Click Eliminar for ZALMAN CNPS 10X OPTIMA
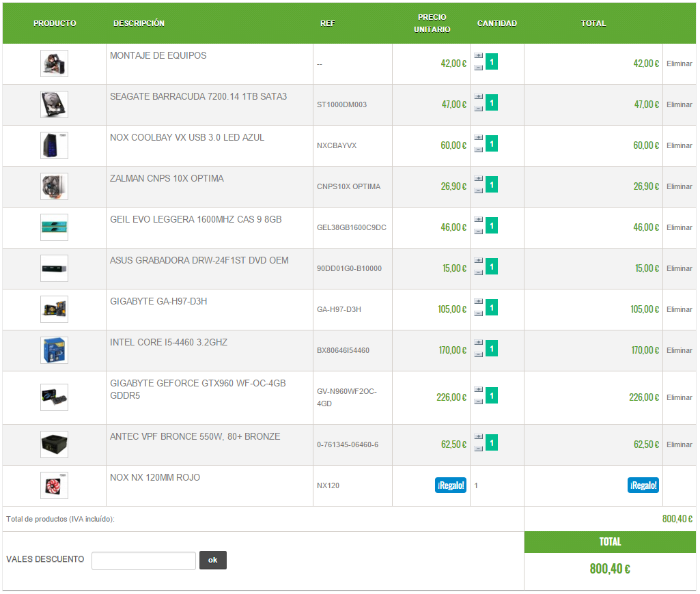 tap(679, 186)
